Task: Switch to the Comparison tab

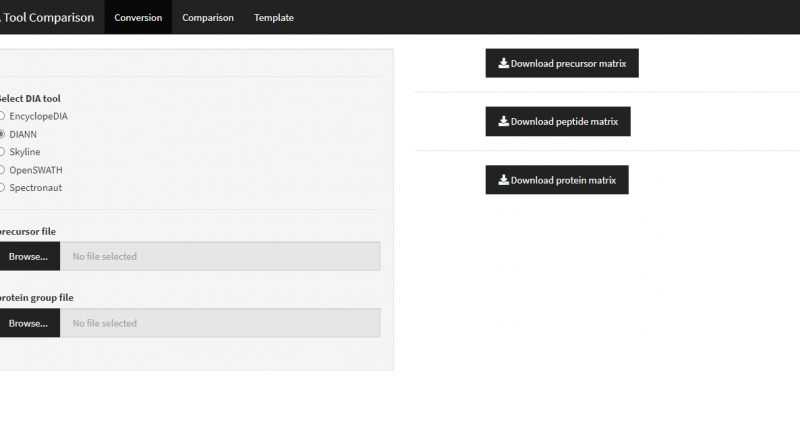Action: (x=208, y=18)
